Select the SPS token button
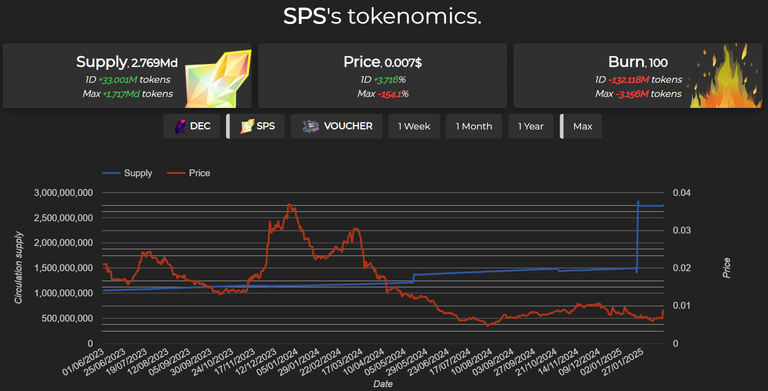This screenshot has width=768, height=391. [256, 126]
